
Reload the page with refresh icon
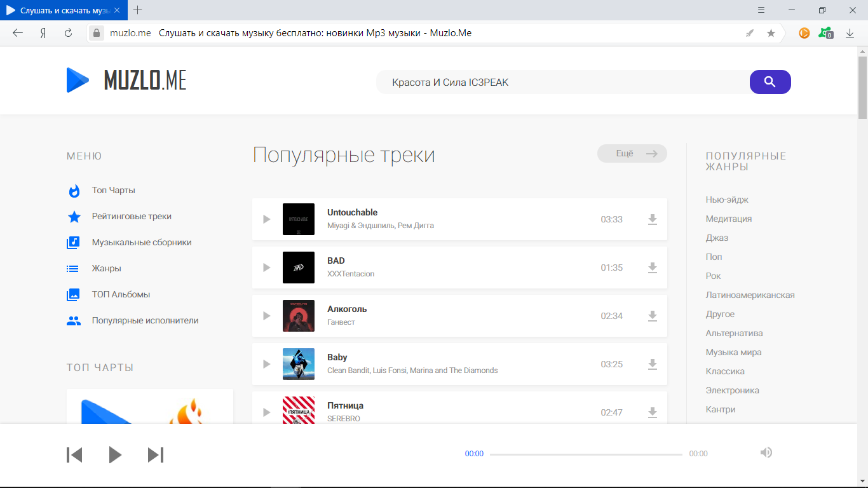(69, 33)
